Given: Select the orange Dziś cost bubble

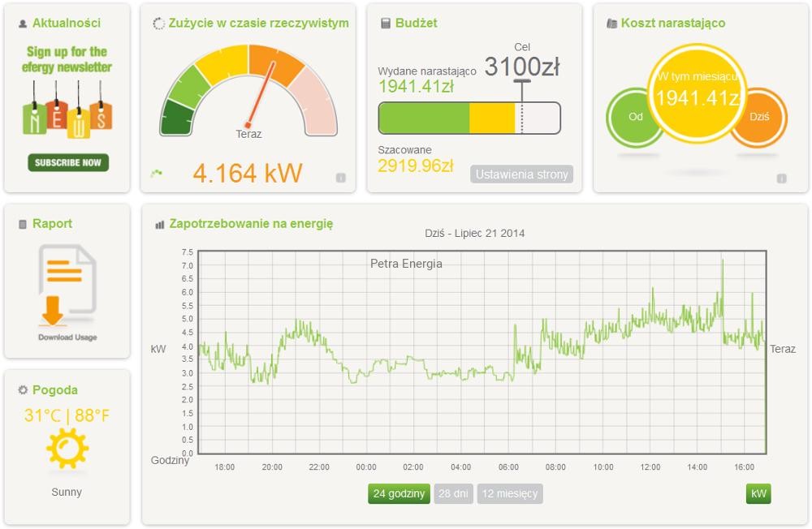Looking at the screenshot, I should [759, 117].
